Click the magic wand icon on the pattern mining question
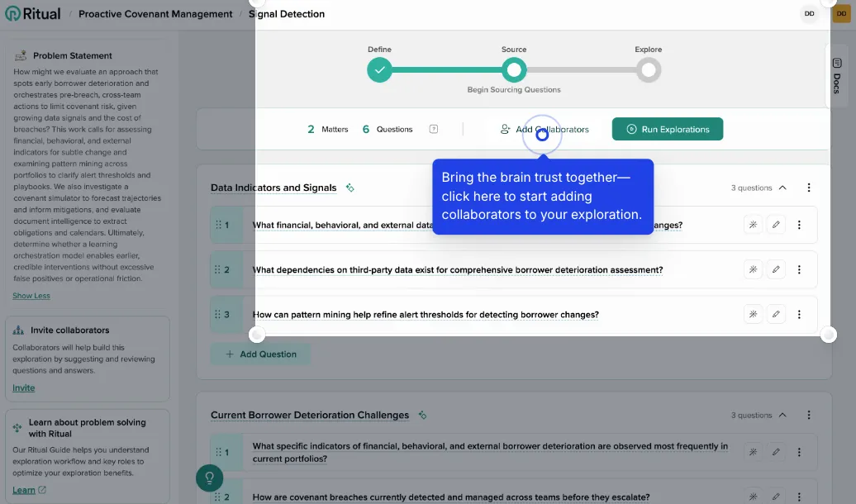This screenshot has width=856, height=504. [x=753, y=314]
